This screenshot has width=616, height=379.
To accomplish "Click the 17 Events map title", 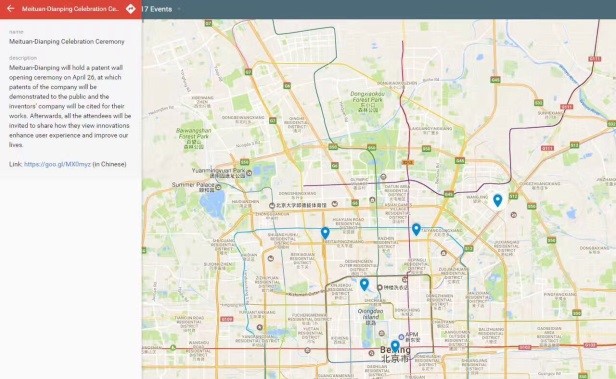I will coord(157,9).
